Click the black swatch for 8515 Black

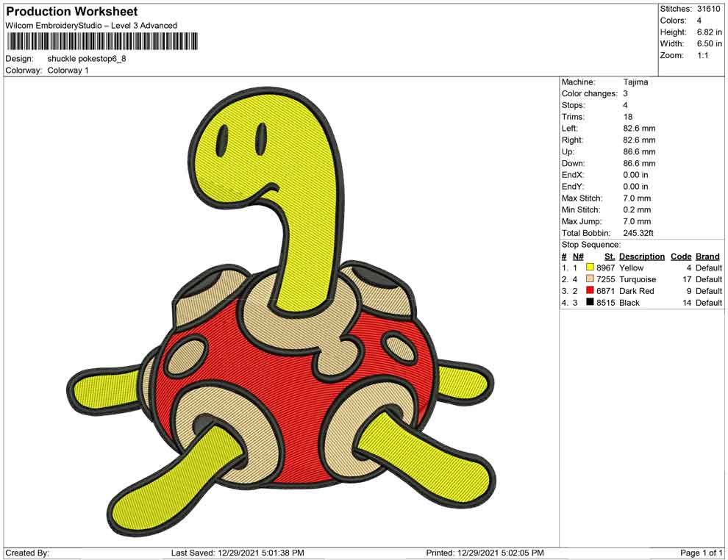pyautogui.click(x=590, y=302)
